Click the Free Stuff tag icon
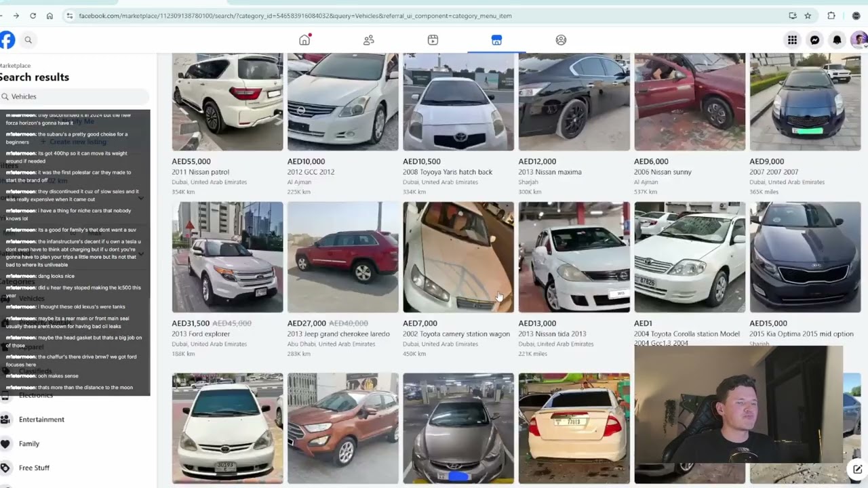Screen dimensions: 868x488 click(x=5, y=468)
